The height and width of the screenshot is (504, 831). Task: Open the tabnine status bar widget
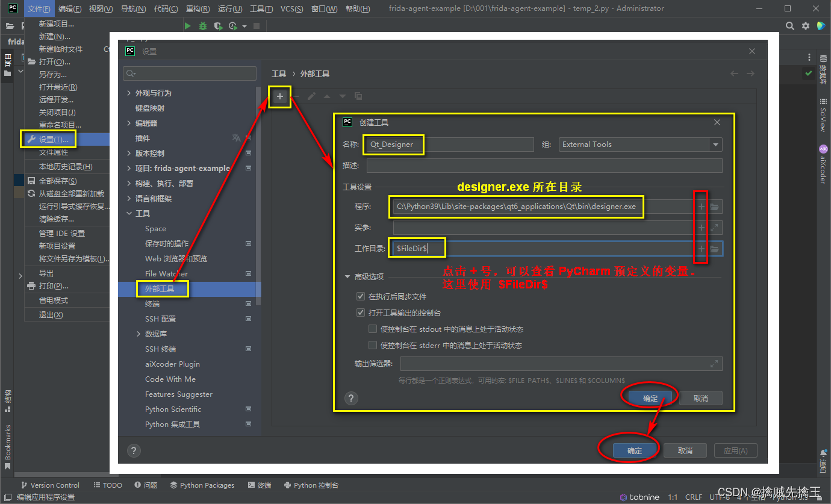(640, 497)
